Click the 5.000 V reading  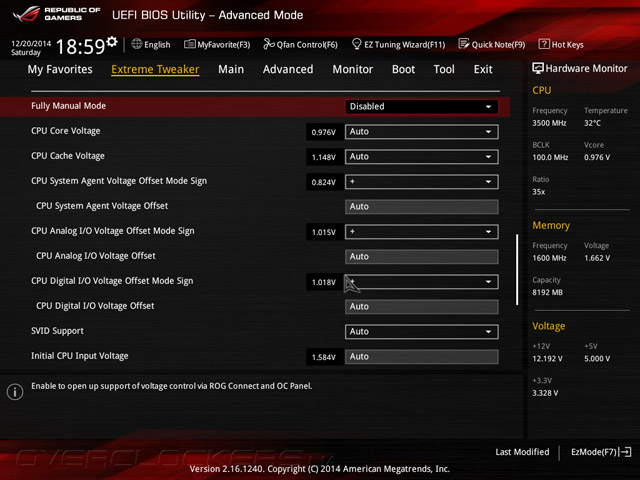(597, 358)
